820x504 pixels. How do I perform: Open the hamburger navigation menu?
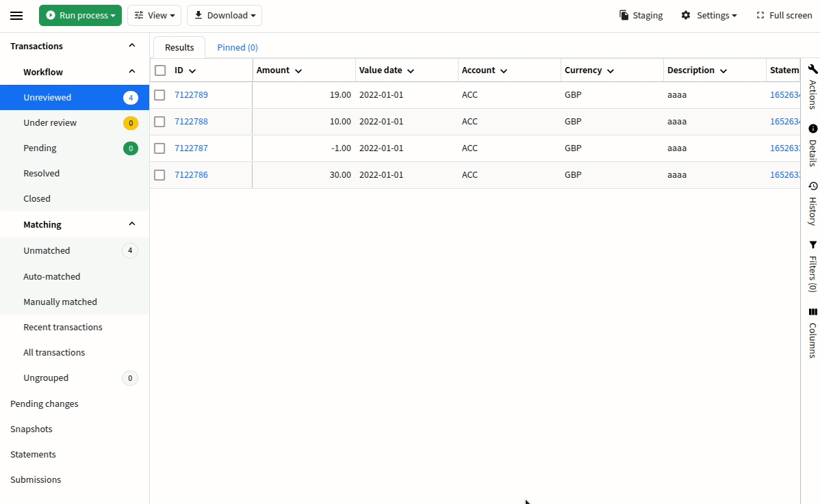(x=16, y=16)
